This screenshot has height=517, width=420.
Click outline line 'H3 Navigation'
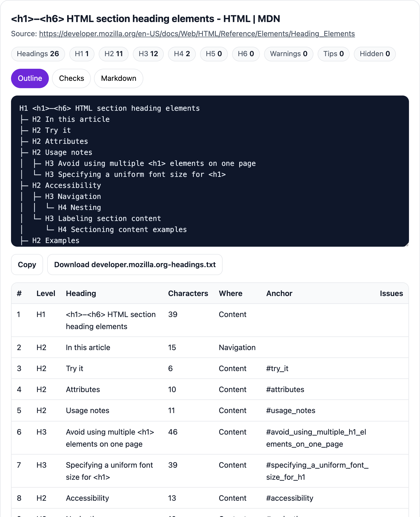click(x=73, y=196)
